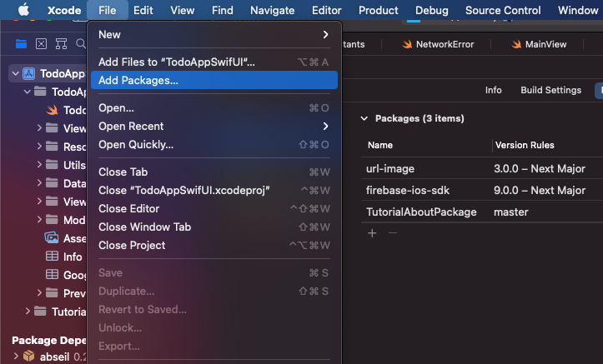Select the Todo swift file

point(66,110)
